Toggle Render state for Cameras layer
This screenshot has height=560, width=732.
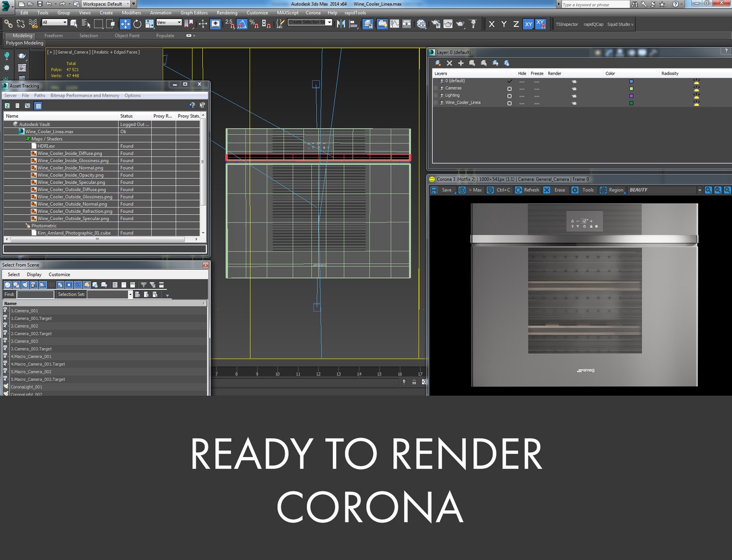(x=574, y=89)
